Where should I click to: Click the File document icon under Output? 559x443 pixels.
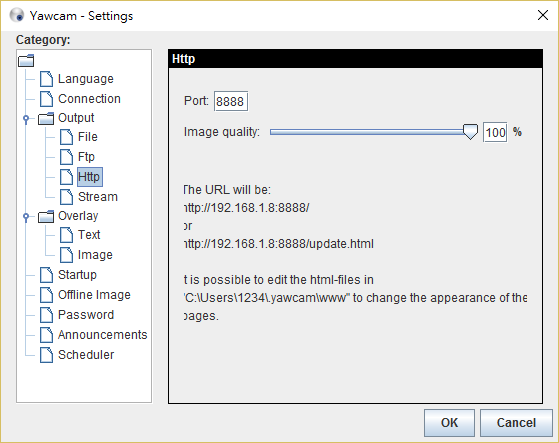66,137
